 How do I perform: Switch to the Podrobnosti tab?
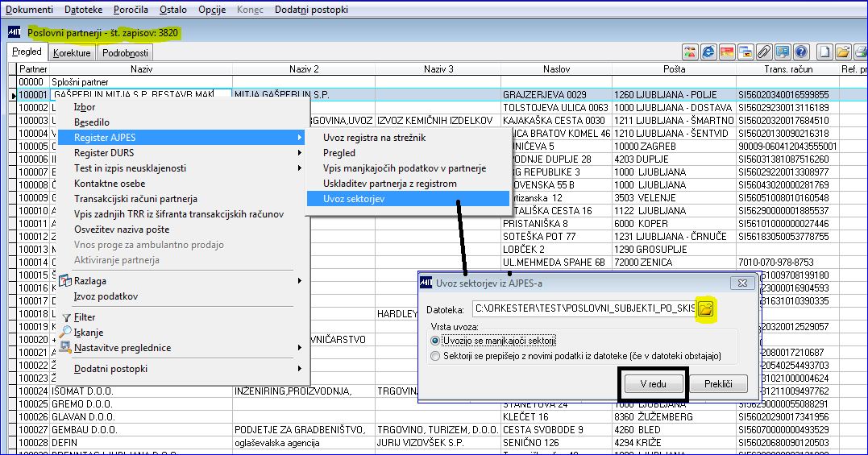pyautogui.click(x=125, y=53)
